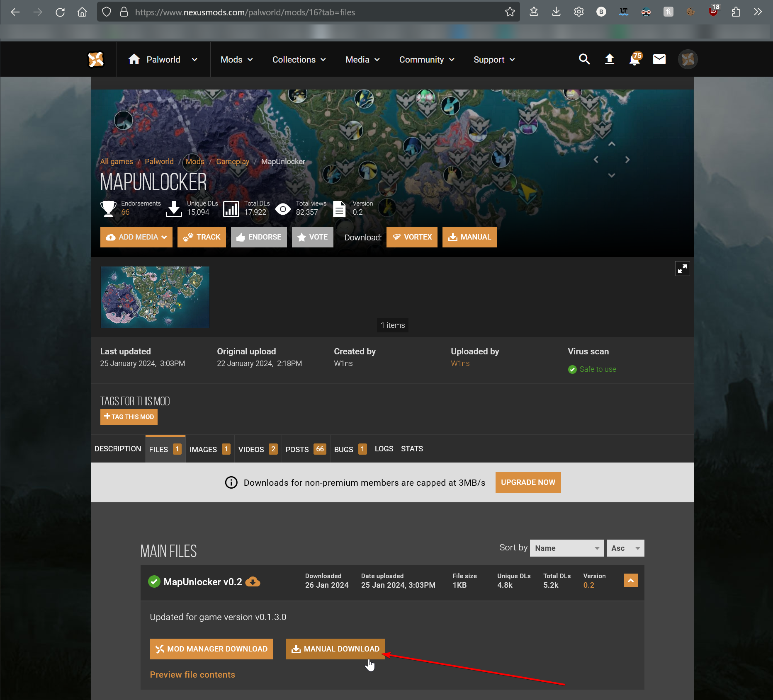Open the Preview file contents link
Viewport: 773px width, 700px height.
coord(192,675)
